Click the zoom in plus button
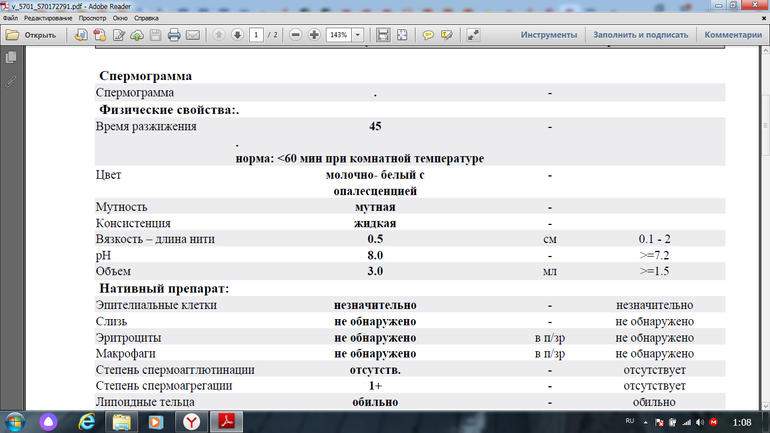This screenshot has height=433, width=770. [314, 34]
